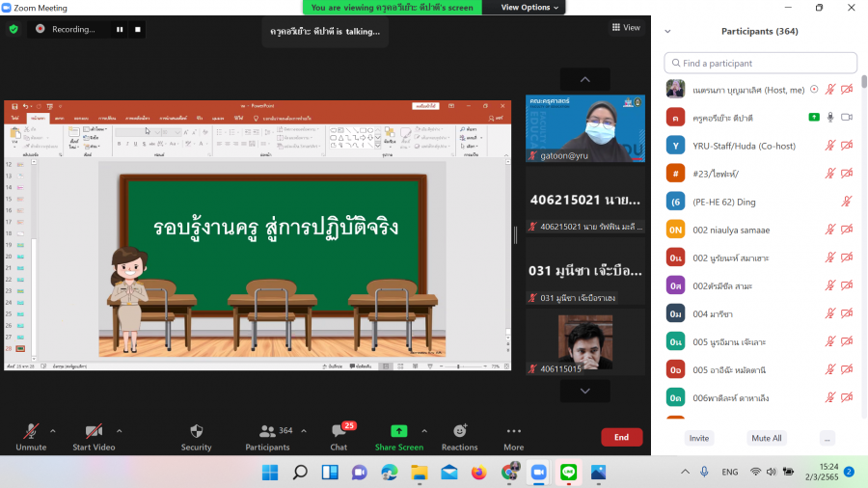Expand the video options arrow beside Start Video

tap(119, 431)
